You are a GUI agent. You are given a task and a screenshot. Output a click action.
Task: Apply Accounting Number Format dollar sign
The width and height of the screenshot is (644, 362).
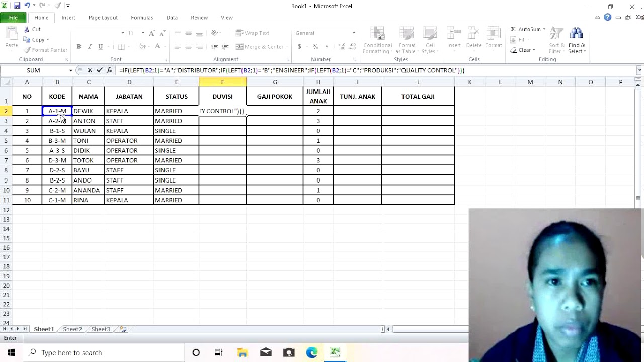(x=299, y=47)
